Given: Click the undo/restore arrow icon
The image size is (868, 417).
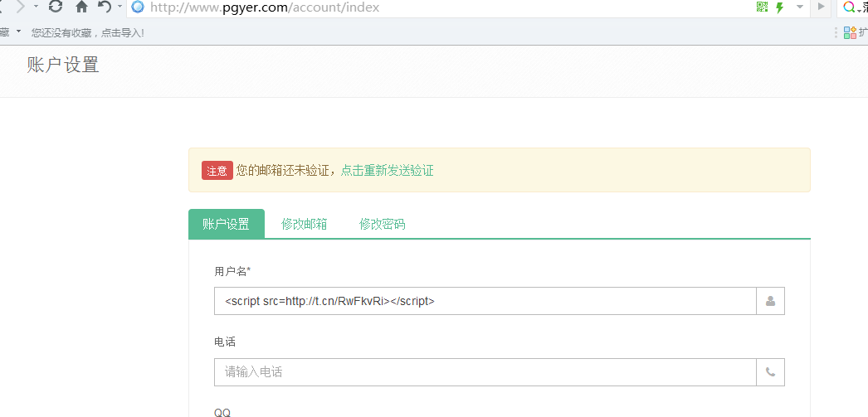Looking at the screenshot, I should pos(104,7).
